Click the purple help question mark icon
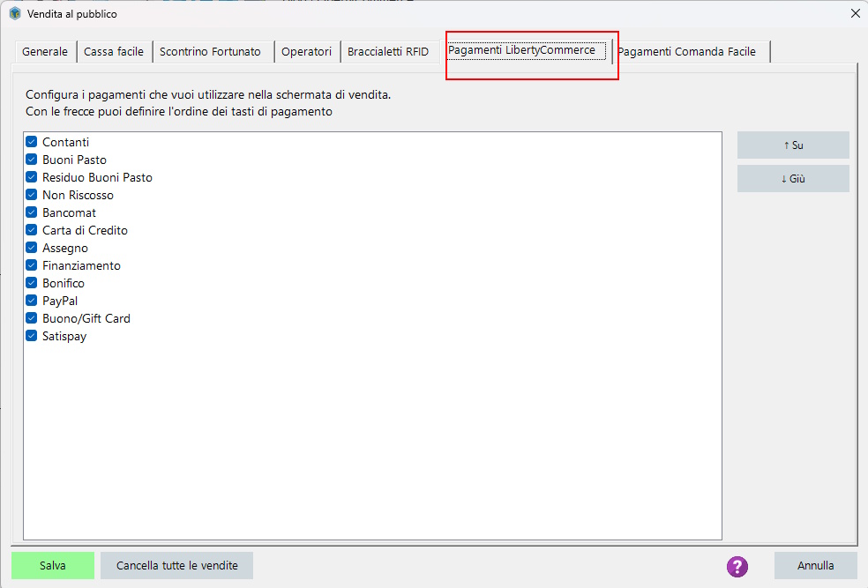Viewport: 868px width, 588px height. pyautogui.click(x=737, y=567)
